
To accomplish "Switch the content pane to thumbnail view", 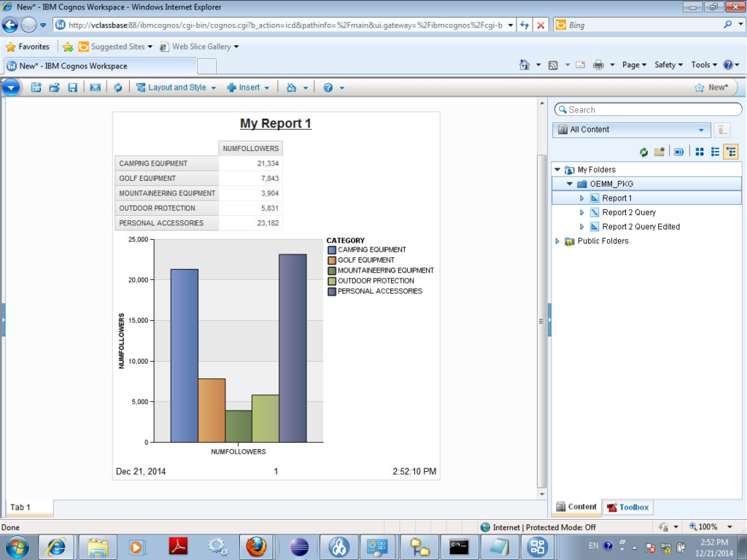I will coord(700,152).
